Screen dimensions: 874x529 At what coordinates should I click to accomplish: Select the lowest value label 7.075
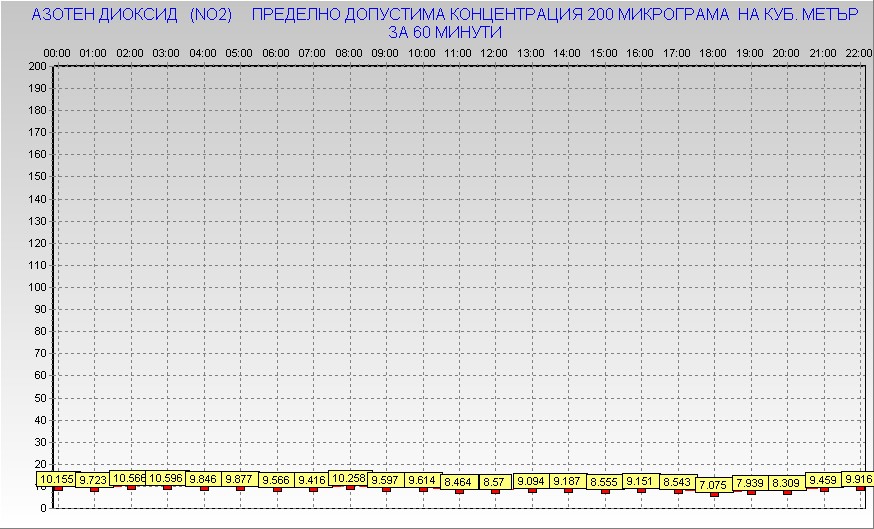click(x=713, y=485)
